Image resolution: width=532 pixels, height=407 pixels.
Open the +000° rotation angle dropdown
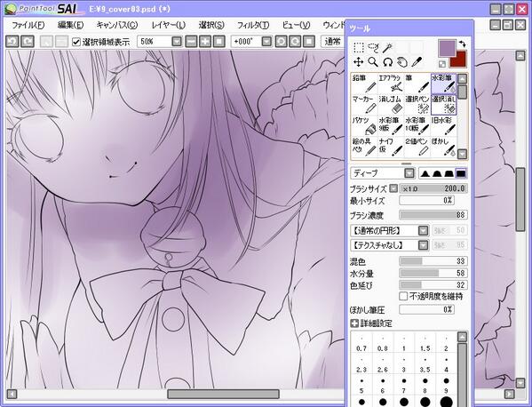(266, 42)
